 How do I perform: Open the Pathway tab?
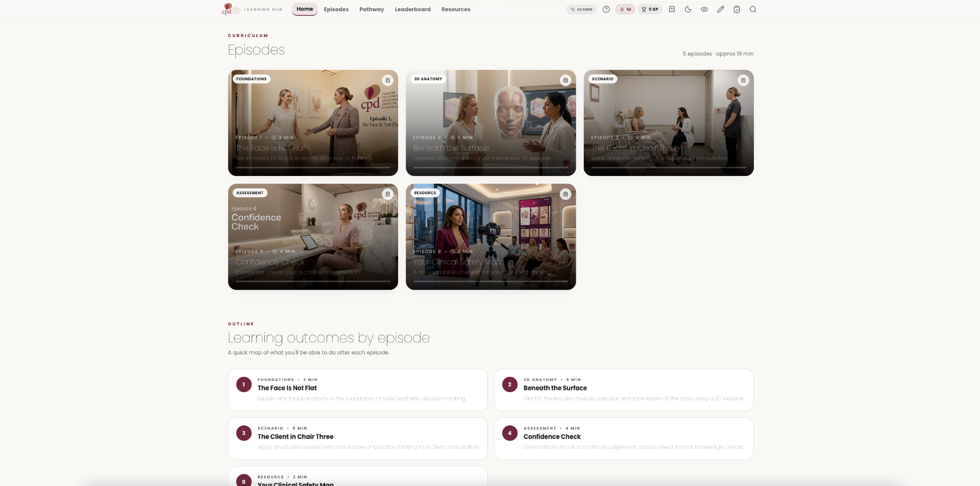(372, 9)
